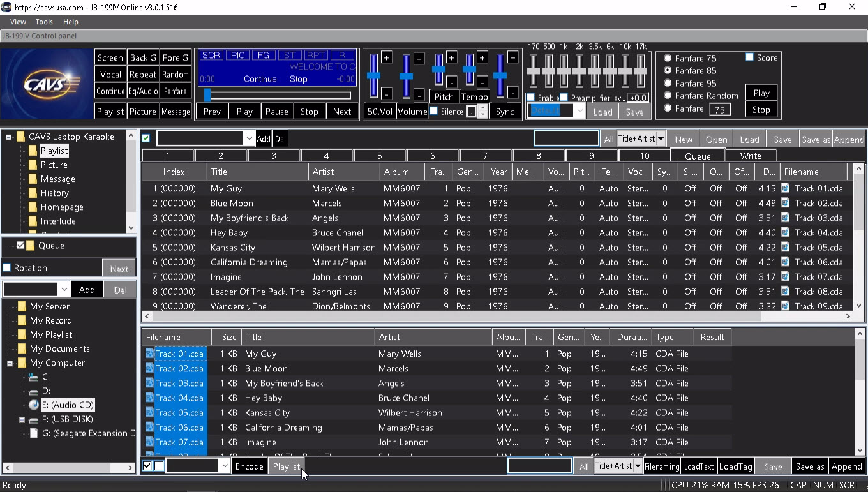Screen dimensions: 868x492
Task: Open the Picture folder icon in tree
Action: 33,165
